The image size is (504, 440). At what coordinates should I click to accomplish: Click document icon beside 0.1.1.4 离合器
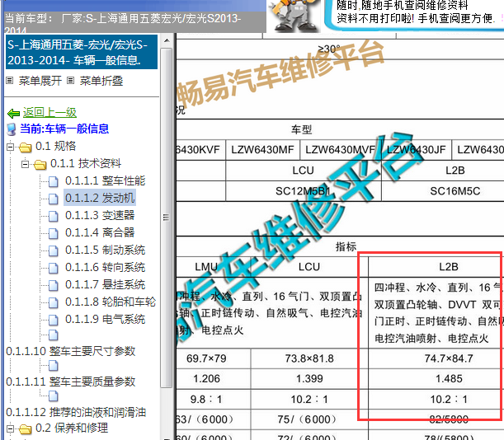54,234
